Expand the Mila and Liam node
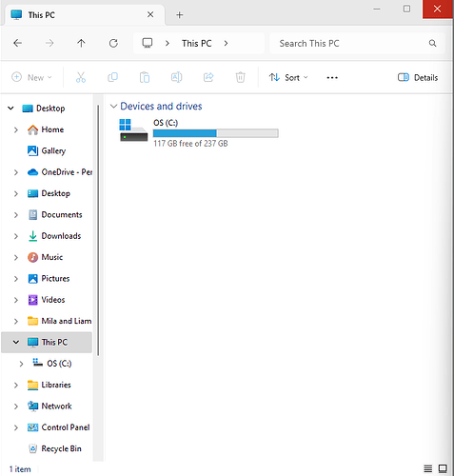Viewport: 454px width, 476px height. [16, 321]
